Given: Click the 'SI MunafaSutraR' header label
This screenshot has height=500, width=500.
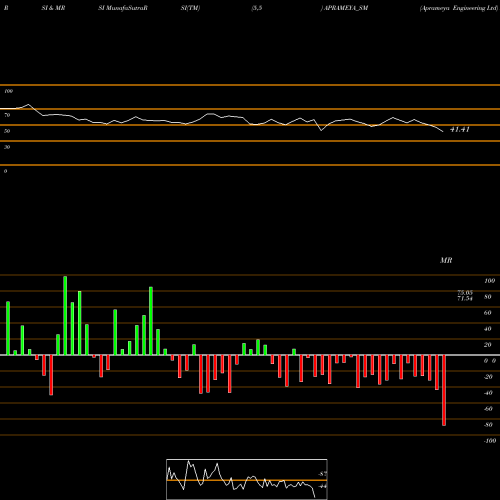Looking at the screenshot, I should [x=123, y=8].
